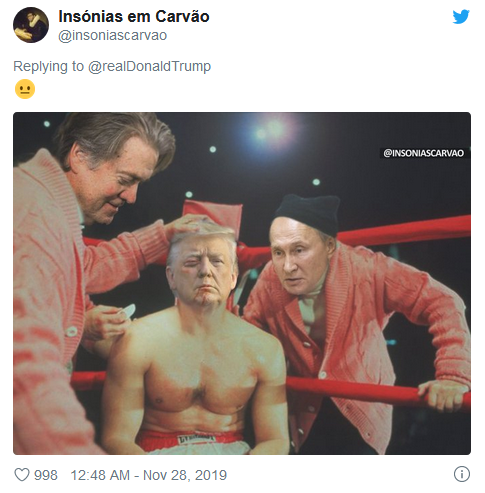Open the @realDonaldTrump mention link
Screen dimensions: 485x493
coord(149,66)
